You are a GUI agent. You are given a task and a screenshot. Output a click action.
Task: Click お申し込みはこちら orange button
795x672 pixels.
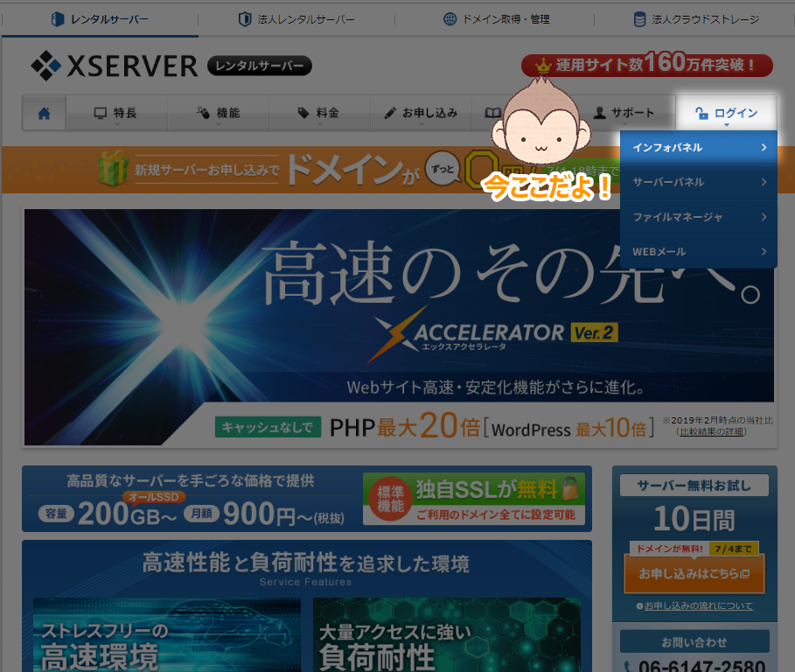tap(694, 574)
